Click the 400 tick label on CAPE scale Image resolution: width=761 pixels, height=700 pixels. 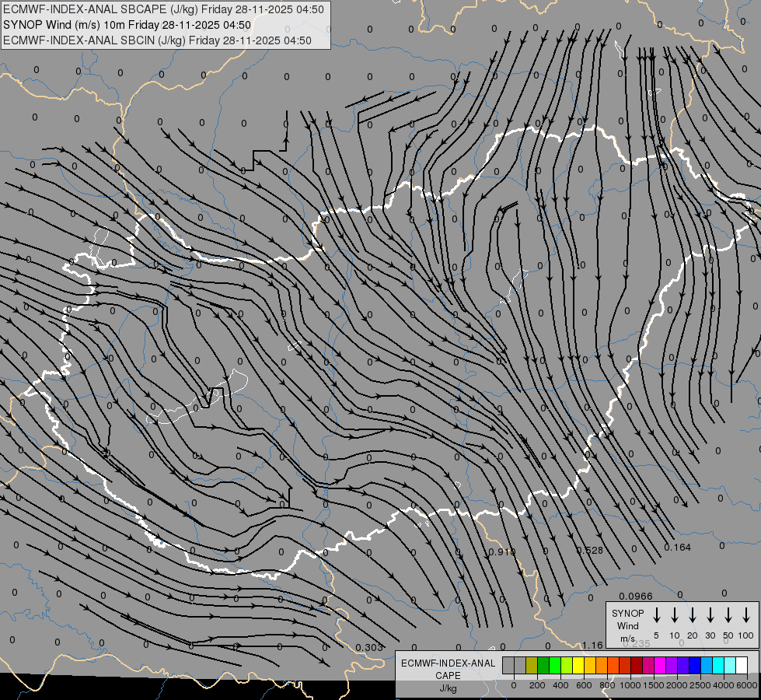tap(560, 685)
